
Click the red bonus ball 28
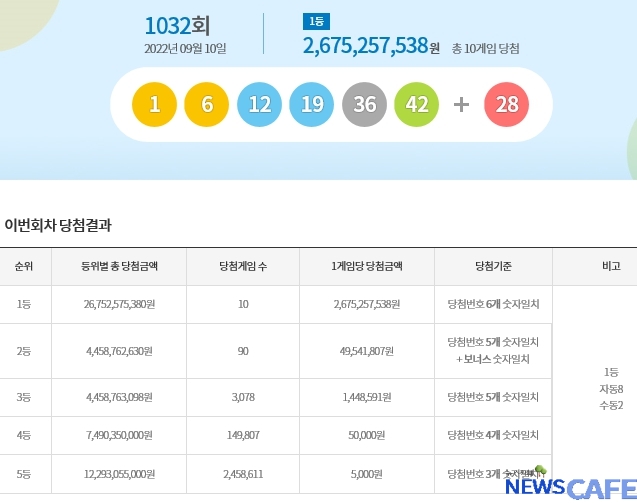(x=506, y=104)
